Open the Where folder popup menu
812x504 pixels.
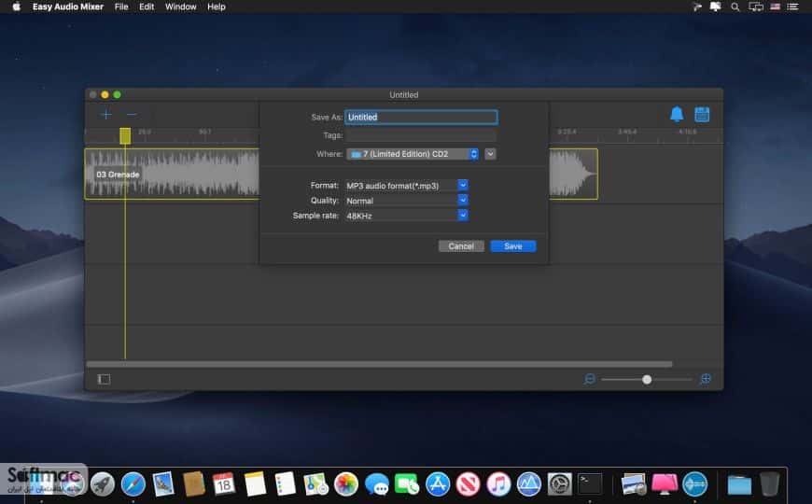coord(413,154)
